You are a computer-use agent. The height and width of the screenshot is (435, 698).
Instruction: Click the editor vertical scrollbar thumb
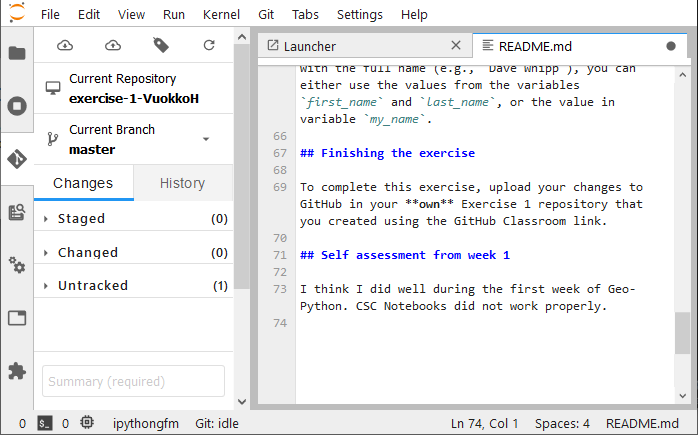tap(682, 333)
